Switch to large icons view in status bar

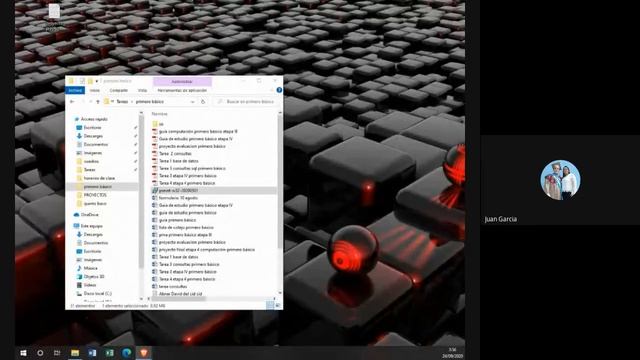click(x=278, y=305)
